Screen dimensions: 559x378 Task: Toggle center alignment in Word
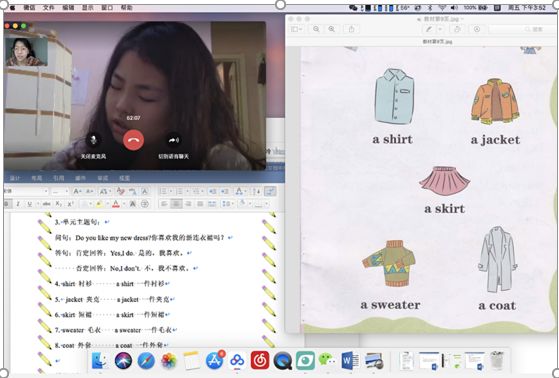(176, 204)
